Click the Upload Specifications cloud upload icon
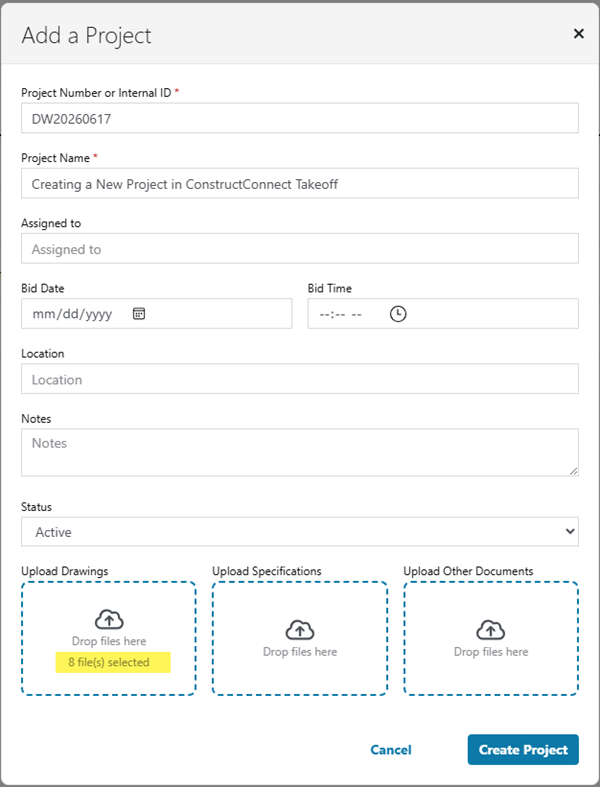 click(x=300, y=630)
